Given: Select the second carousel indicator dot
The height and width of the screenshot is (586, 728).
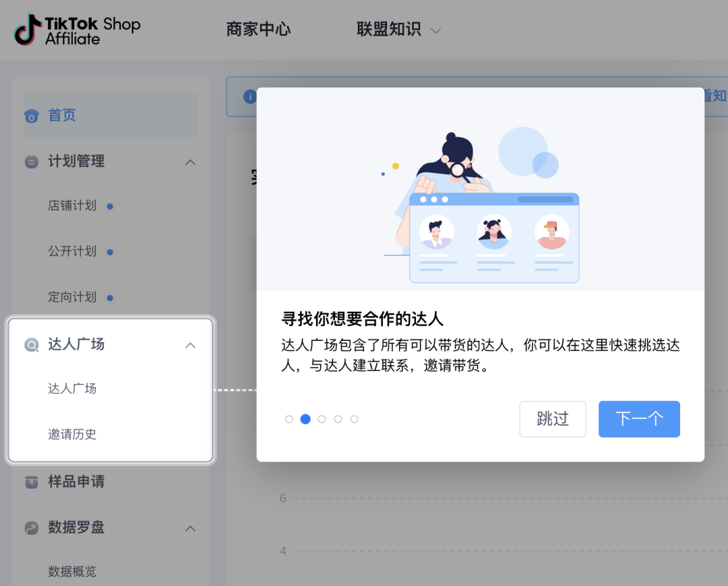Looking at the screenshot, I should [305, 419].
